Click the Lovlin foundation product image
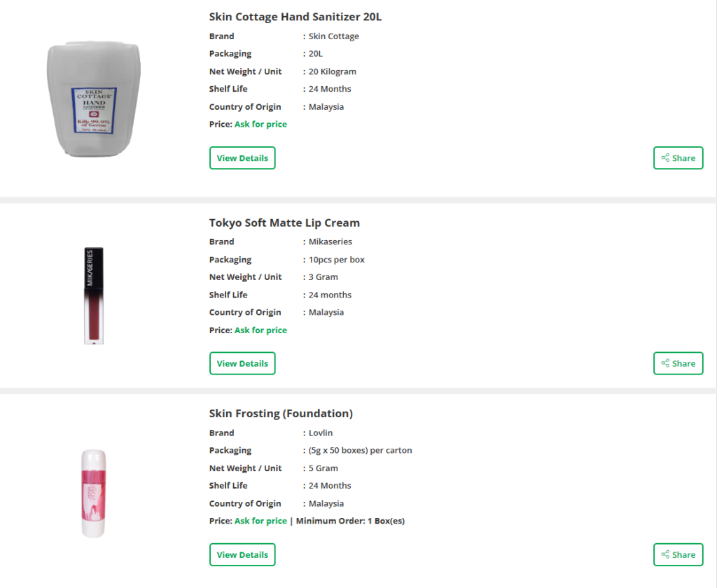Viewport: 717px width, 588px height. [94, 493]
